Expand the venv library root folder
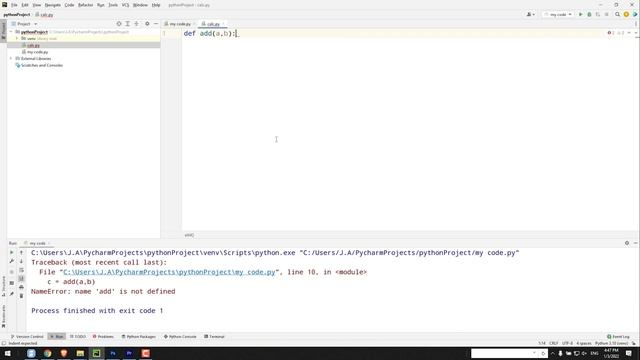This screenshot has width=640, height=360. [17, 38]
